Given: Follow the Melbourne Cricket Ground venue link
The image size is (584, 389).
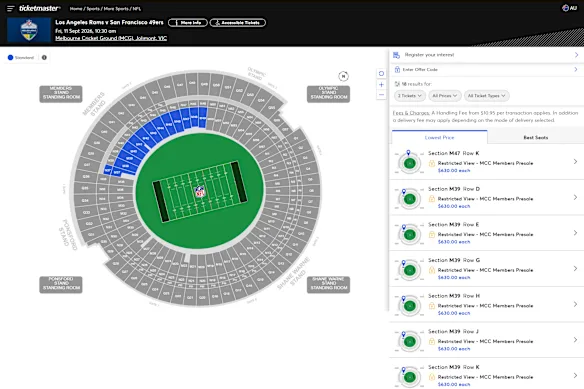Looking at the screenshot, I should [111, 38].
